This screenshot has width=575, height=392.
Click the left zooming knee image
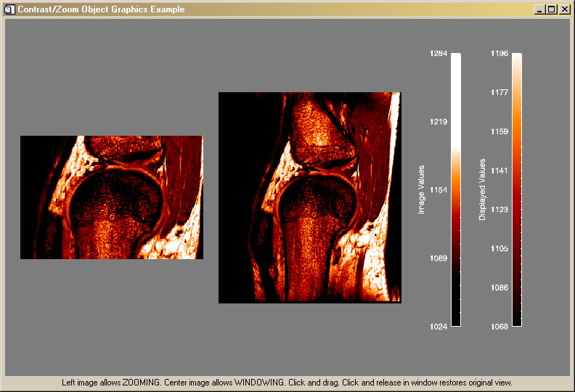111,197
